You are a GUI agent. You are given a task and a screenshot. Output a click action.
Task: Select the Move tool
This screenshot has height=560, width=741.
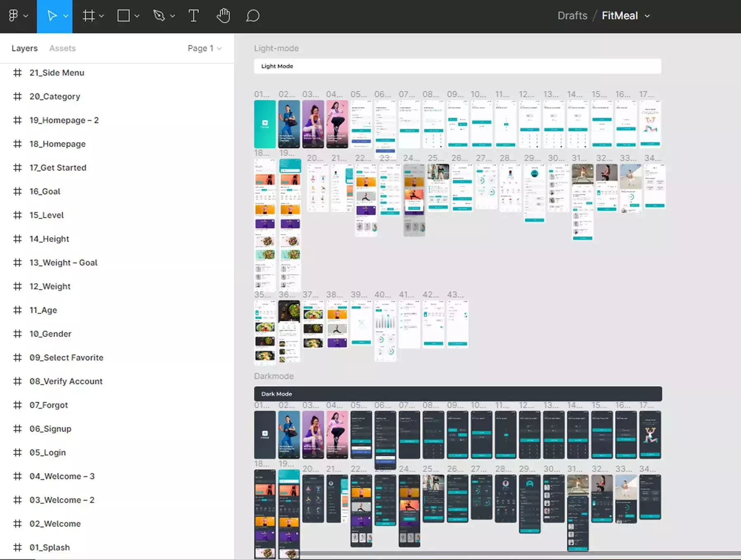(x=52, y=16)
